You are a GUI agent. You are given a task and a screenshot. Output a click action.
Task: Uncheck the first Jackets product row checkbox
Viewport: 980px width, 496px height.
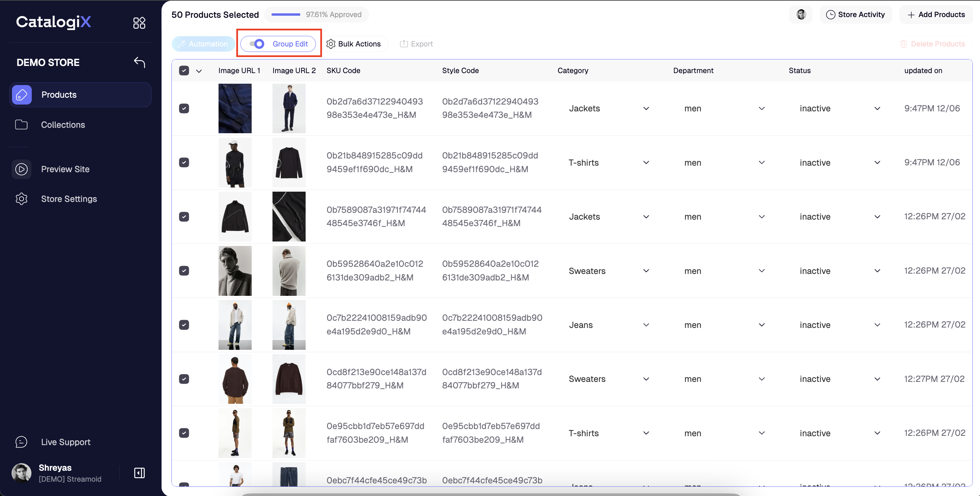click(184, 109)
